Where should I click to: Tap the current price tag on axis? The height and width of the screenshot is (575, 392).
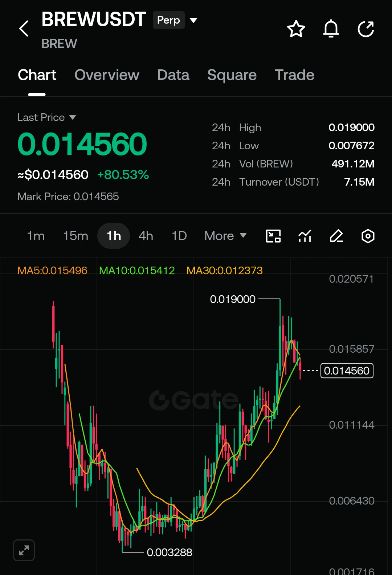pyautogui.click(x=347, y=371)
